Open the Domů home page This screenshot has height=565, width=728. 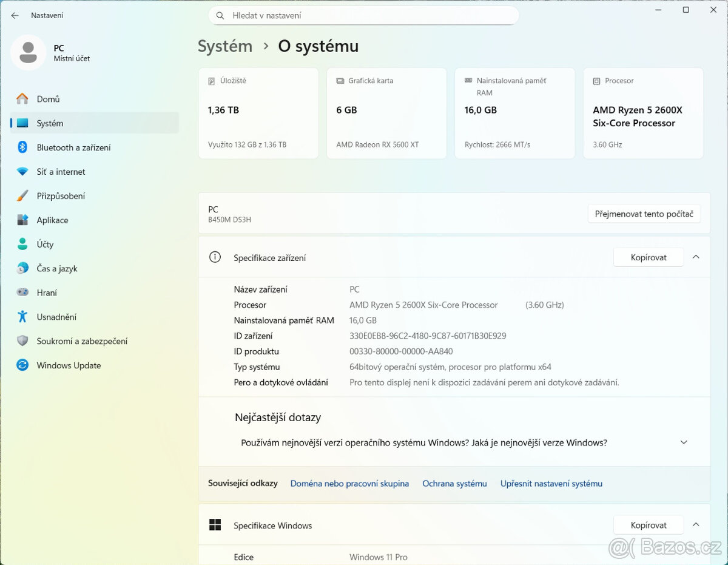pos(48,99)
